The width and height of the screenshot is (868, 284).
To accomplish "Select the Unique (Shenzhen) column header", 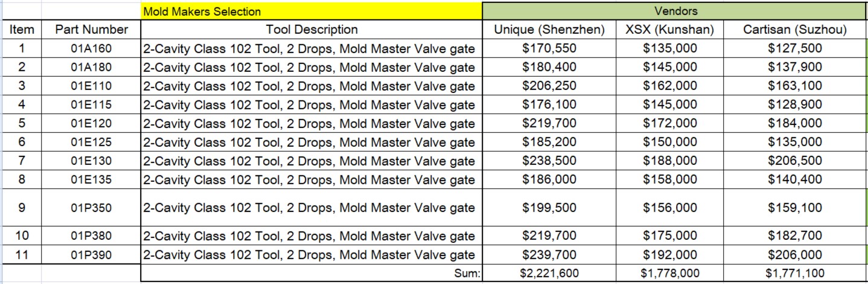I will 549,30.
